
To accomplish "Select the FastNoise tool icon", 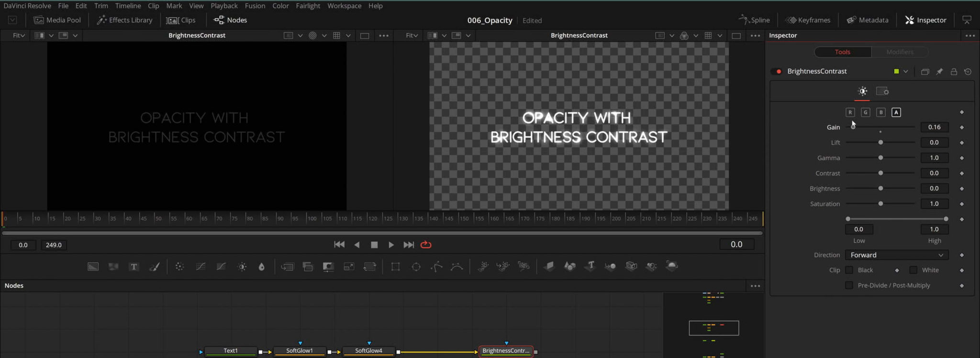I will pyautogui.click(x=113, y=267).
